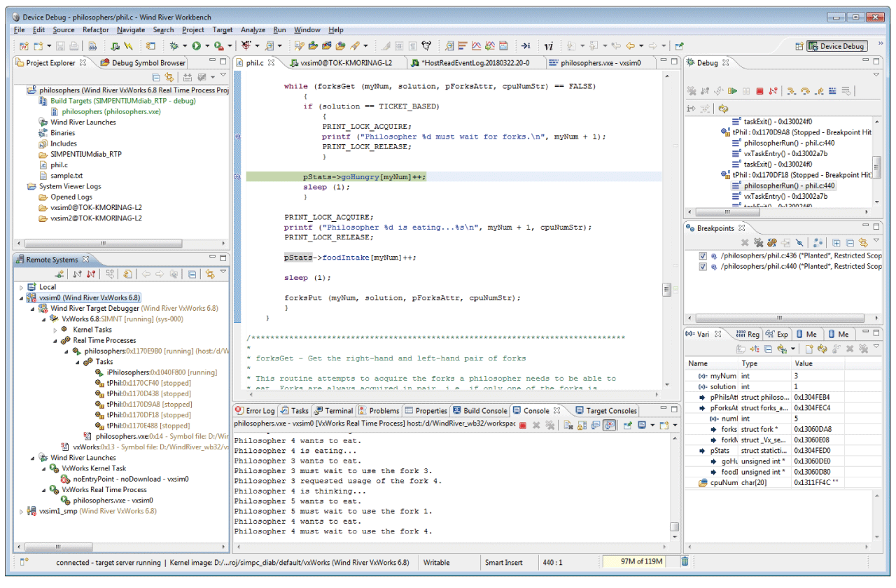Uncheck the phil.c:436 breakpoint checkbox

(703, 256)
